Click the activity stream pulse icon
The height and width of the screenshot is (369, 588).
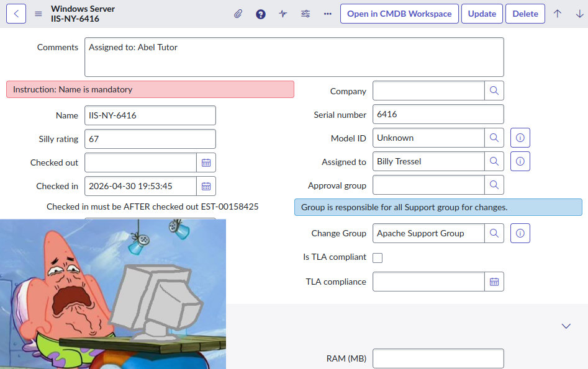(x=283, y=14)
